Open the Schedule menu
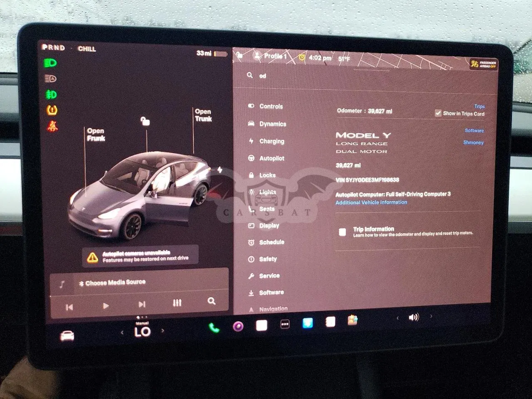The image size is (532, 399). (x=266, y=242)
